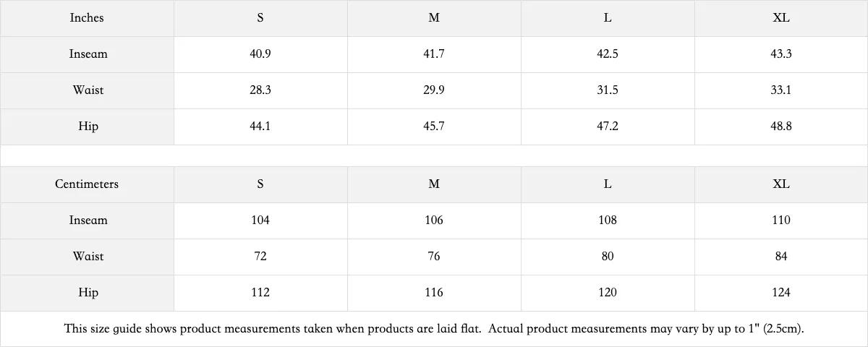Click the M column header in Centimeters table
Viewport: 868px width, 347px height.
point(434,184)
